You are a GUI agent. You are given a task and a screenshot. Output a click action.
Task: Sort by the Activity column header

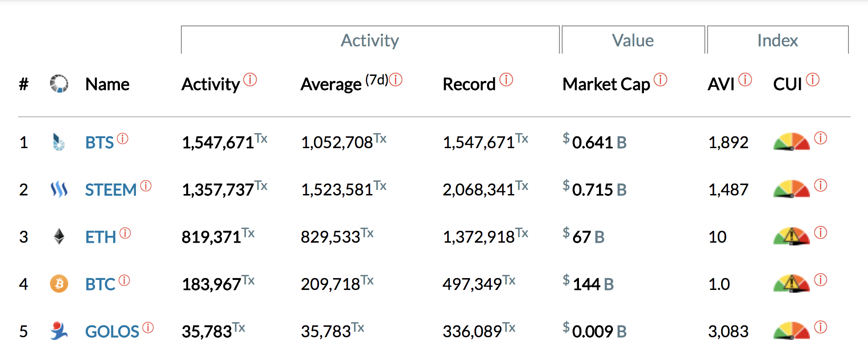click(211, 85)
